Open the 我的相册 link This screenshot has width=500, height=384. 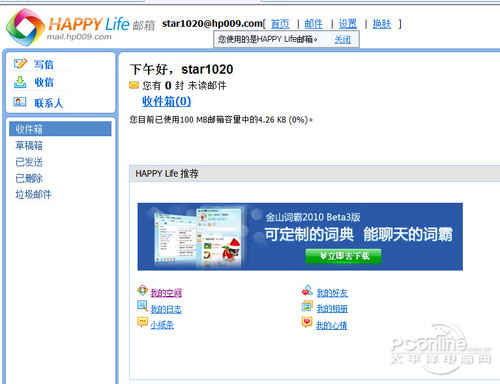pyautogui.click(x=332, y=309)
